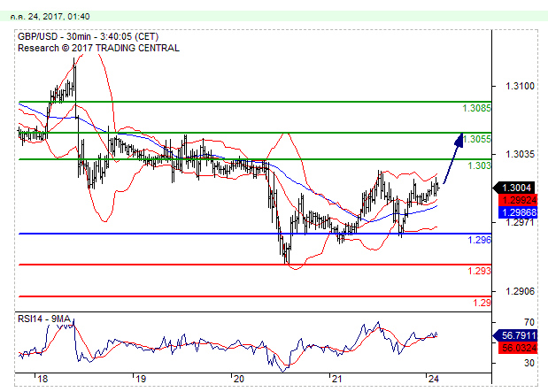The width and height of the screenshot is (548, 392).
Task: Click date label 21 on time axis
Action: coord(336,379)
